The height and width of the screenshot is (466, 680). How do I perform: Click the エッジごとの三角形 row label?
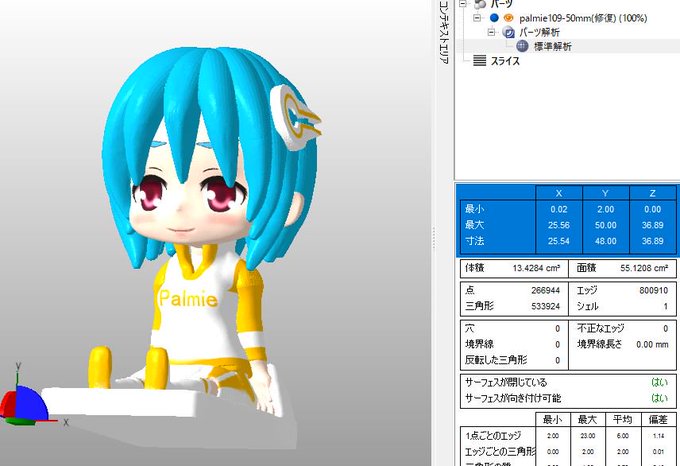[x=500, y=452]
